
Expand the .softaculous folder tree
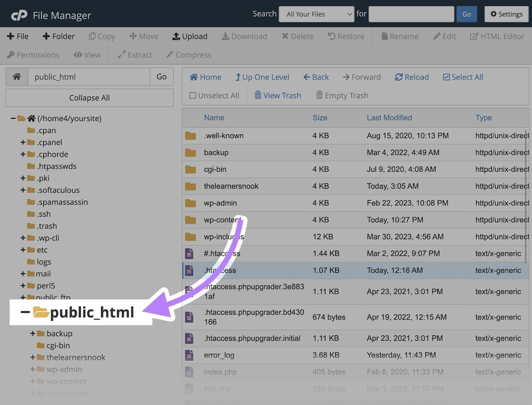23,190
